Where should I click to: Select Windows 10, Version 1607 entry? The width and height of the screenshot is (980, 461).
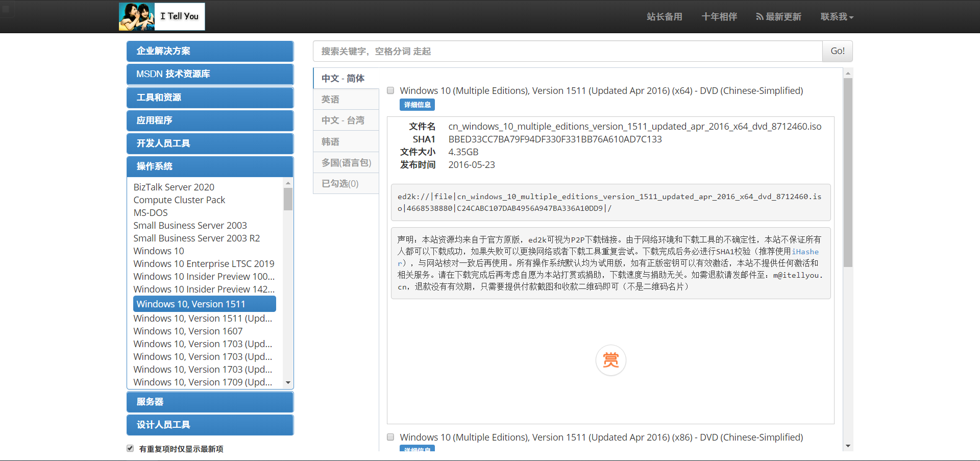(188, 331)
